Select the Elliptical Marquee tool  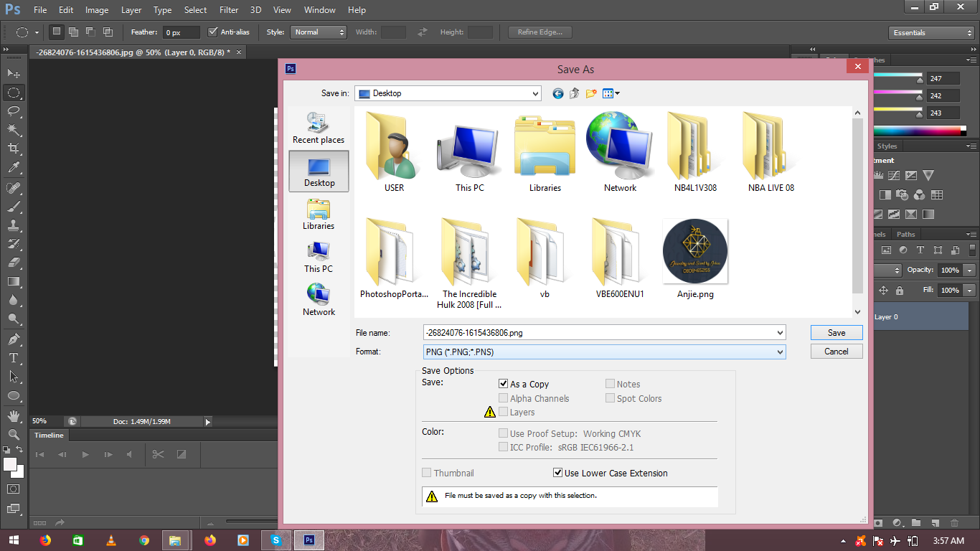tap(14, 93)
